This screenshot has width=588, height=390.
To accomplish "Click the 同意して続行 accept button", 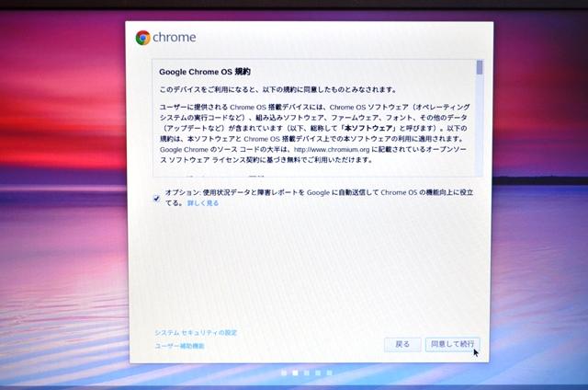I will tap(452, 344).
